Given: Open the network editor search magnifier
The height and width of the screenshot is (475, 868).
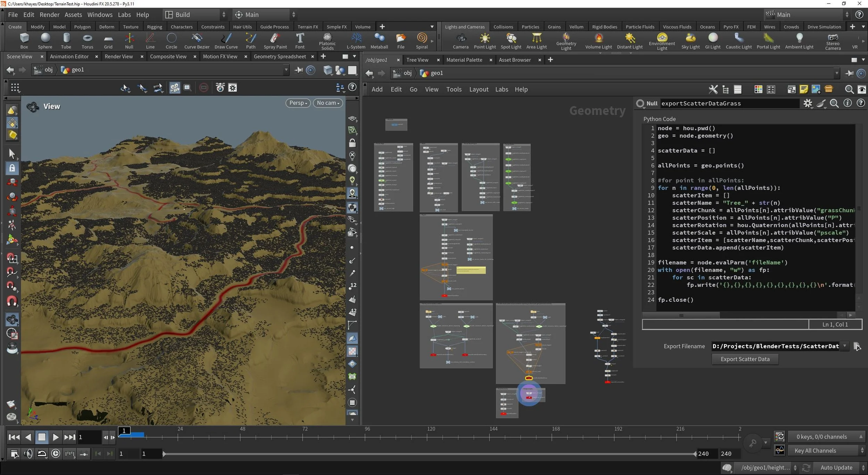Looking at the screenshot, I should pos(849,90).
